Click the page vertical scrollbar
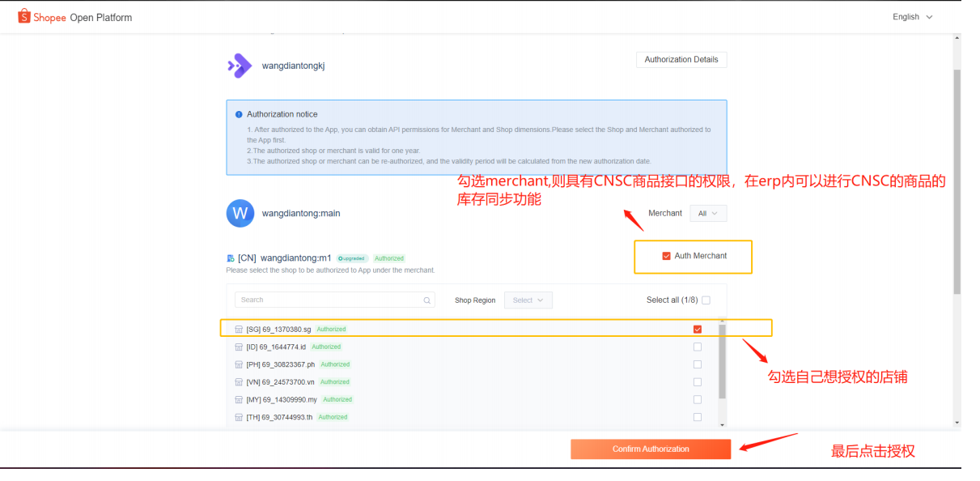 [x=957, y=181]
